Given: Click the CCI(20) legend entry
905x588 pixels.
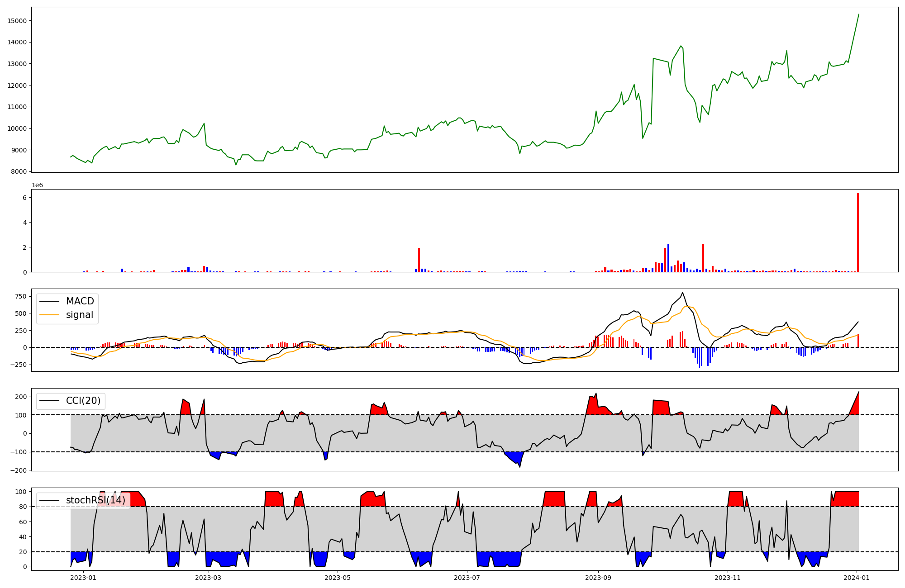Looking at the screenshot, I should 83,401.
